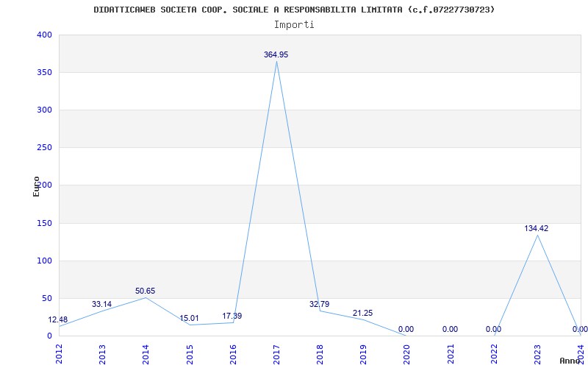Select the 15.01 data label
Image resolution: width=588 pixels, height=368 pixels.
point(189,319)
